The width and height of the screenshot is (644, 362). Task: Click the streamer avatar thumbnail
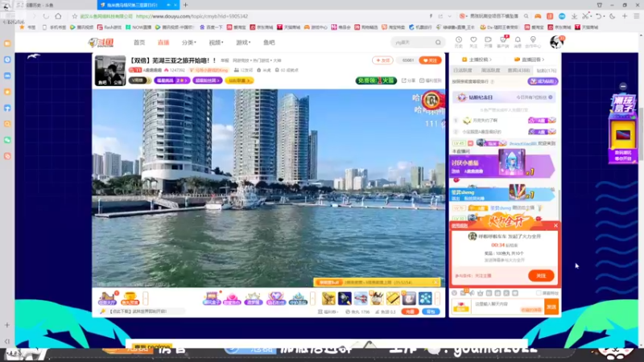click(x=110, y=71)
